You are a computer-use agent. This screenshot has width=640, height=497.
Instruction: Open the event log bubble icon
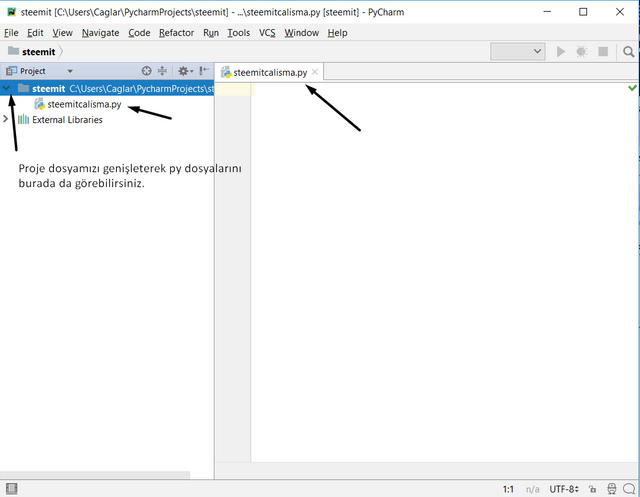click(629, 488)
